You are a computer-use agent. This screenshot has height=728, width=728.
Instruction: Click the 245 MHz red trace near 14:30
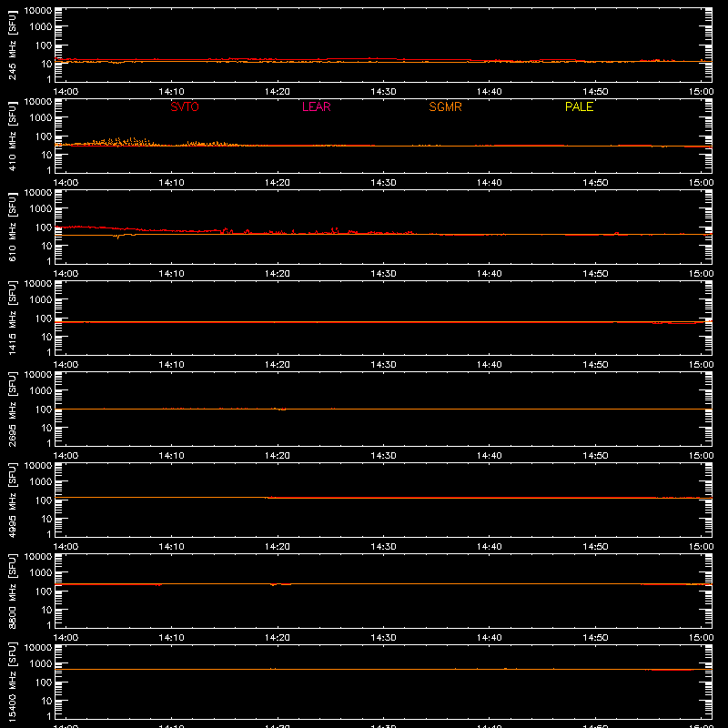[383, 59]
